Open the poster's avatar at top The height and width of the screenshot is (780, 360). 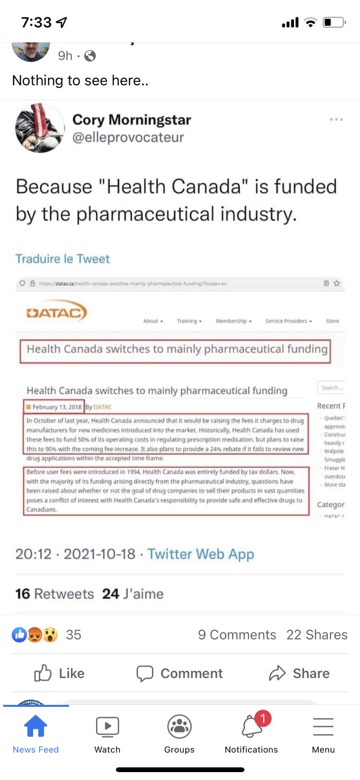click(x=31, y=52)
